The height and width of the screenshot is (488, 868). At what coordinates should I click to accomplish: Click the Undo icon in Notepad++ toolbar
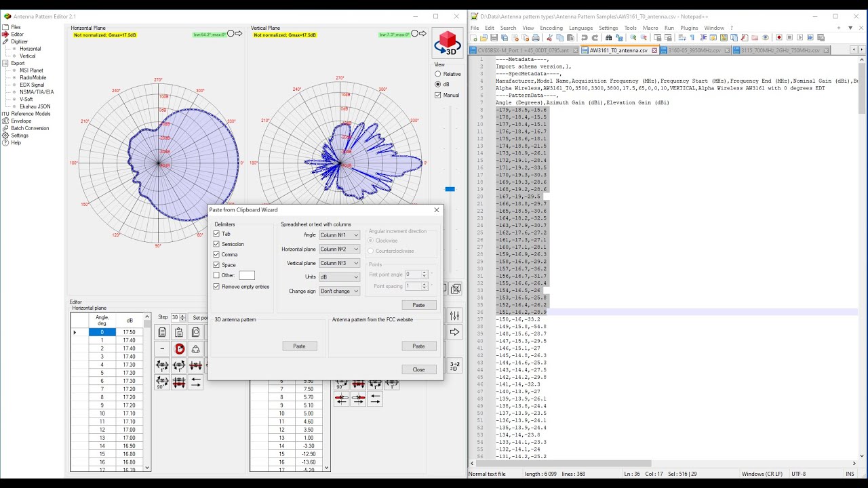(585, 38)
